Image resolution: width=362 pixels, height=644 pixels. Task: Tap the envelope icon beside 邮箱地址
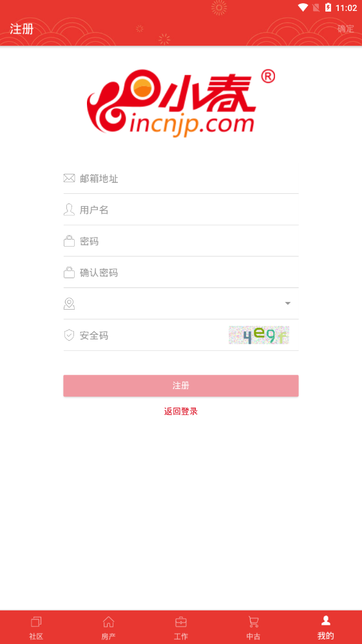coord(69,178)
